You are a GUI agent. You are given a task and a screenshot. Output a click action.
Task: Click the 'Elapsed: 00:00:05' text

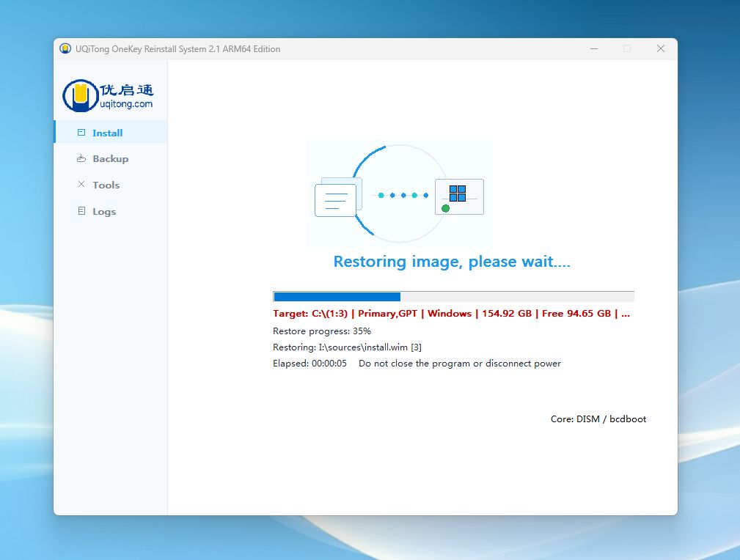click(x=309, y=364)
